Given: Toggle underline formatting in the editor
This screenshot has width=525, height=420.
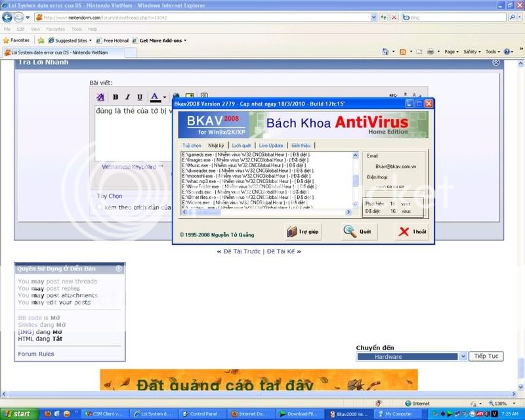Looking at the screenshot, I should (140, 97).
